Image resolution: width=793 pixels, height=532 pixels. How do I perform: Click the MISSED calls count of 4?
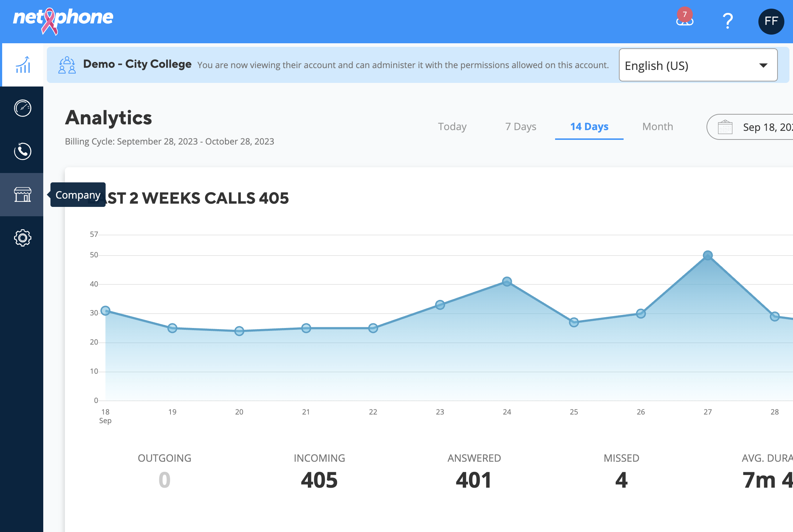point(621,480)
